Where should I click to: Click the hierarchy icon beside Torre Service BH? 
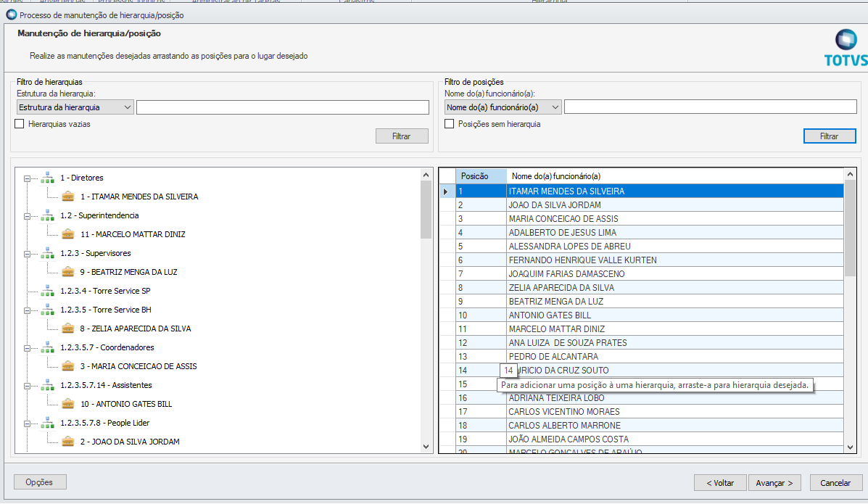pos(48,310)
